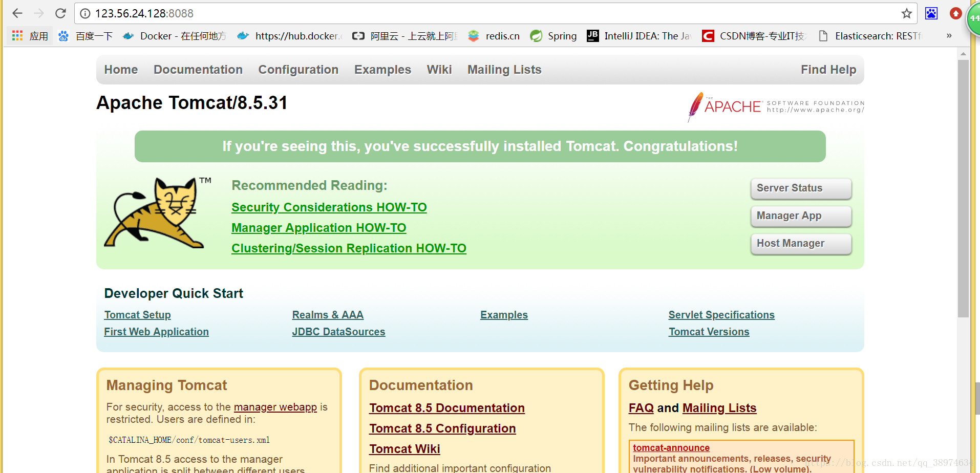Click the Apache Tomcat/8.5.31 heading
Screen dimensions: 980x473
(x=192, y=103)
